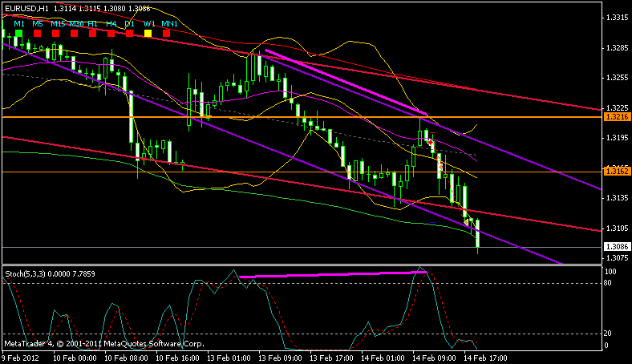Image resolution: width=632 pixels, height=364 pixels.
Task: Click the 1.3255 price axis value
Action: (x=617, y=78)
